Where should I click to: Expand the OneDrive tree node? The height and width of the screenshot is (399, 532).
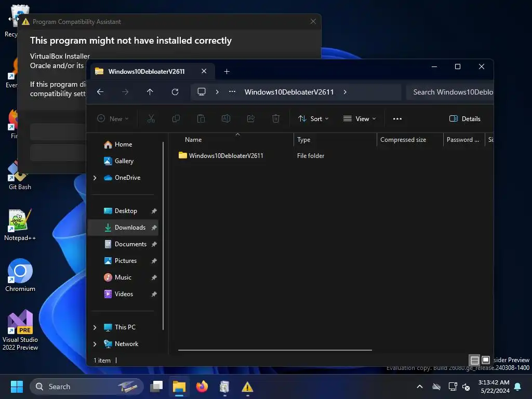tap(95, 178)
